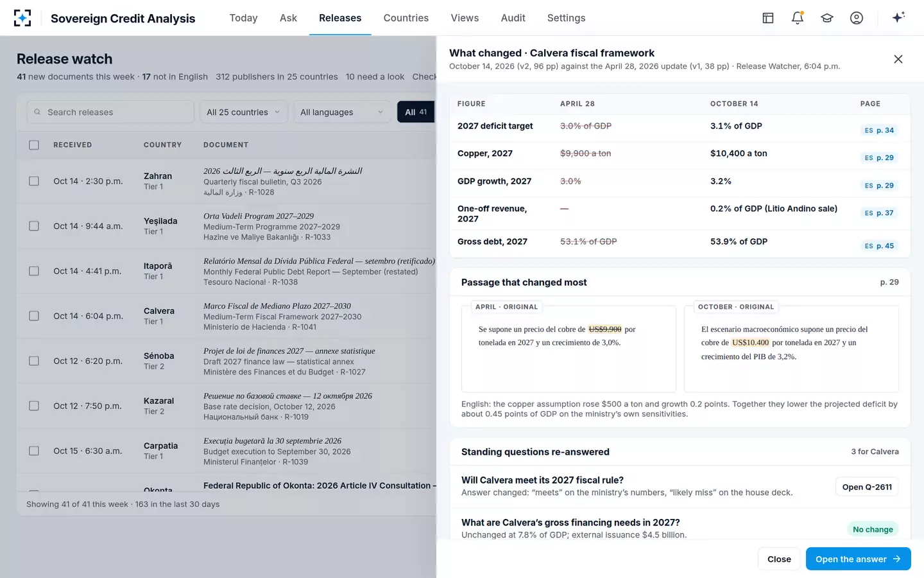Open page reference p. 45 chip
The image size is (924, 578).
(x=879, y=246)
